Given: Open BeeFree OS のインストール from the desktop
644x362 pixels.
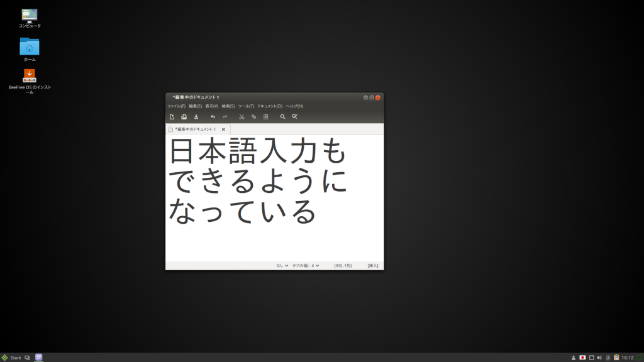Looking at the screenshot, I should point(29,77).
